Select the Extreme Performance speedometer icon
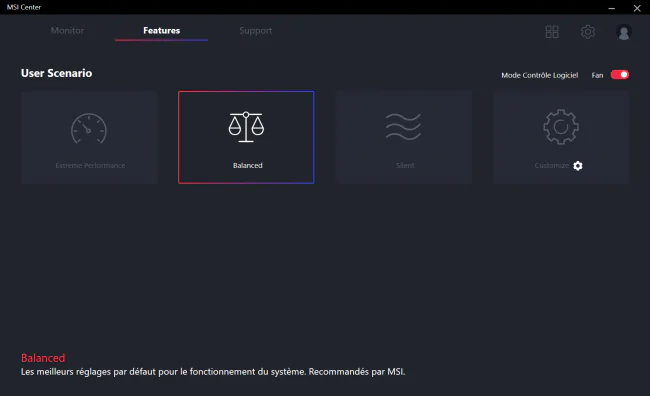 pos(89,129)
